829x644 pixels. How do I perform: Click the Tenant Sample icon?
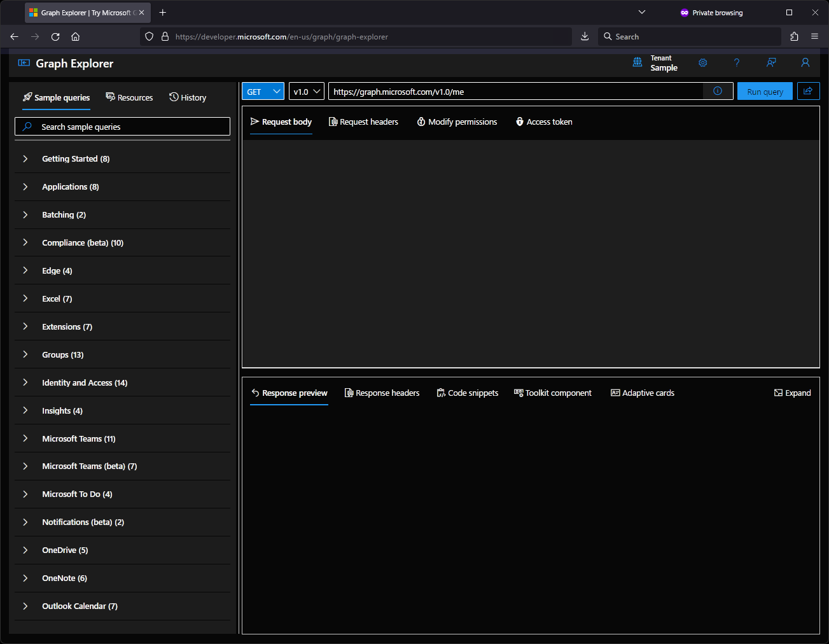pos(637,62)
